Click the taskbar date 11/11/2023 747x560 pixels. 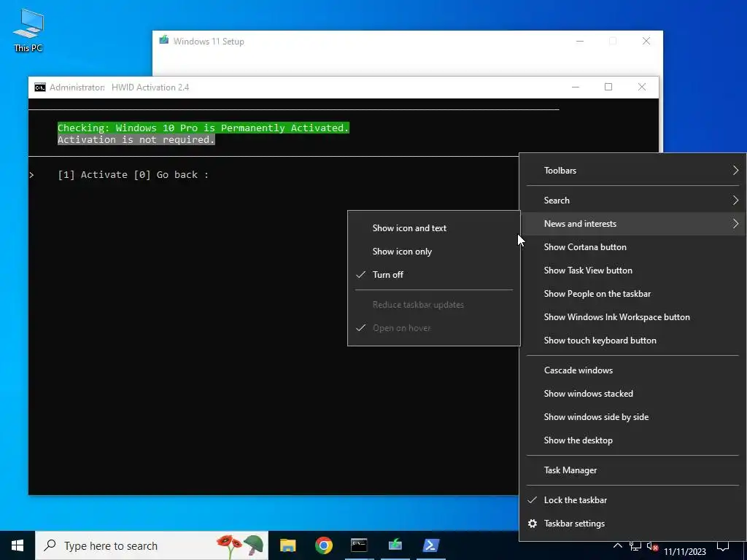point(685,551)
